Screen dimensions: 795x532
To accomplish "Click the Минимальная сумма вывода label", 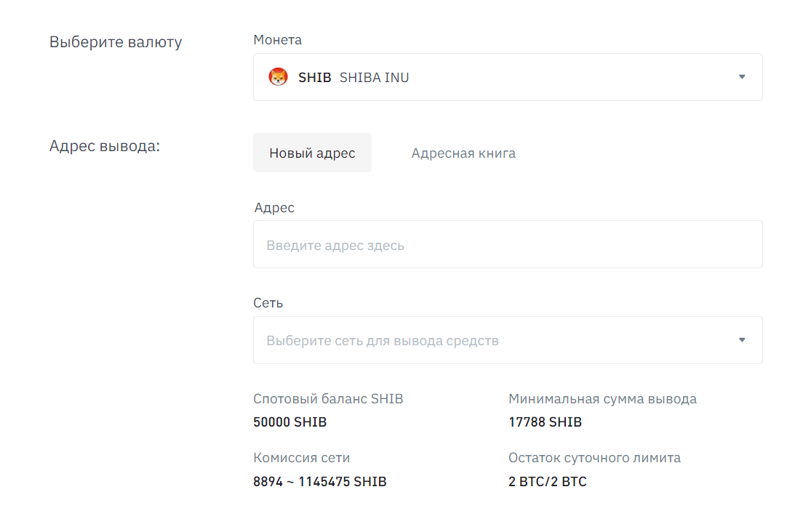I will coord(602,399).
